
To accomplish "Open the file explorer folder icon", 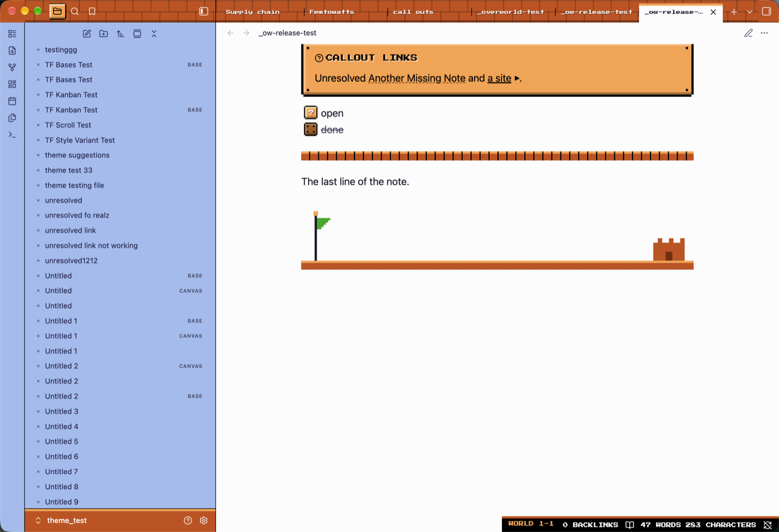I will click(57, 11).
